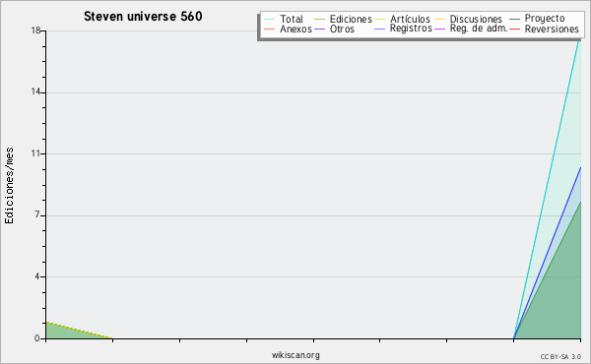Screen dimensions: 591x364
Task: Click the Anexos legend label
Action: tap(295, 29)
